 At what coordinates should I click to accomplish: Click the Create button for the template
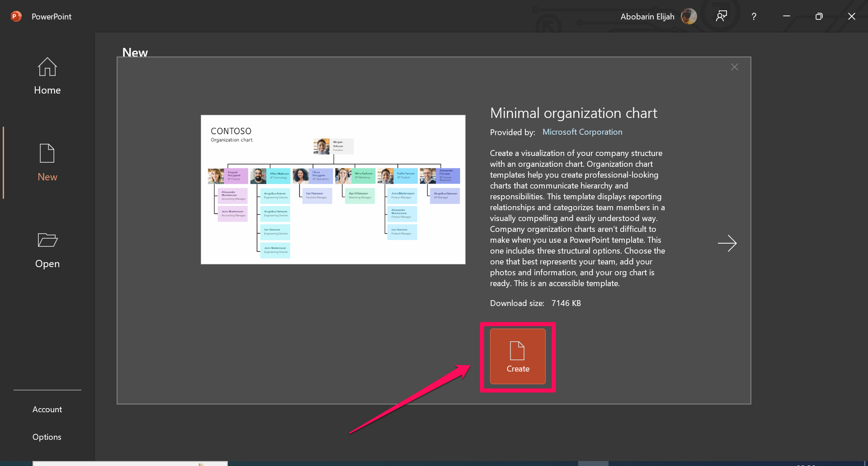[x=518, y=357]
